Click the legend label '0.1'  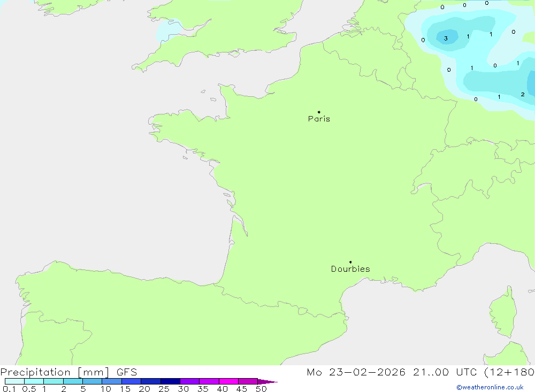[9, 389]
